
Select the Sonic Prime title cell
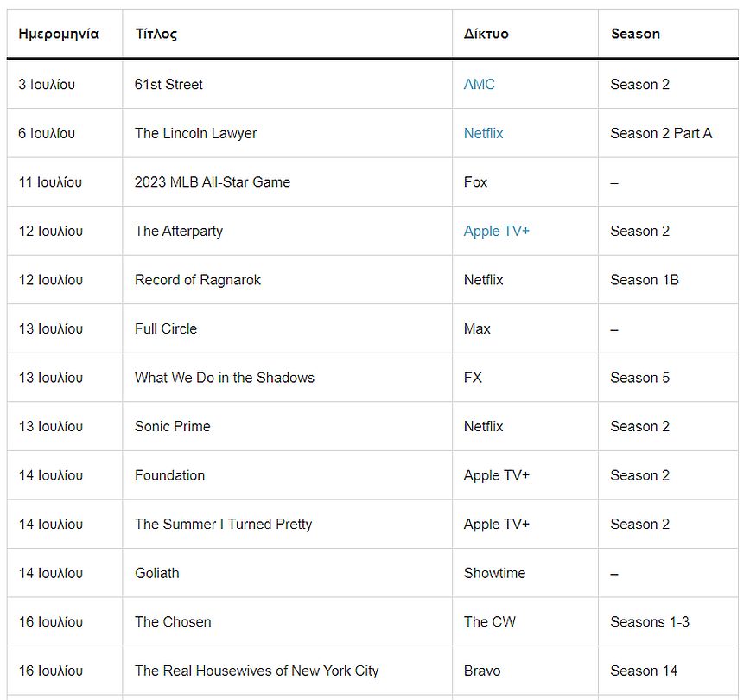coord(173,426)
